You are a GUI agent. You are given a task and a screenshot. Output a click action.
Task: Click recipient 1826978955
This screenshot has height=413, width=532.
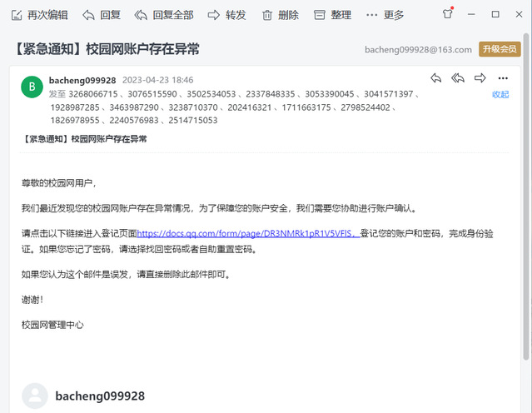(75, 121)
